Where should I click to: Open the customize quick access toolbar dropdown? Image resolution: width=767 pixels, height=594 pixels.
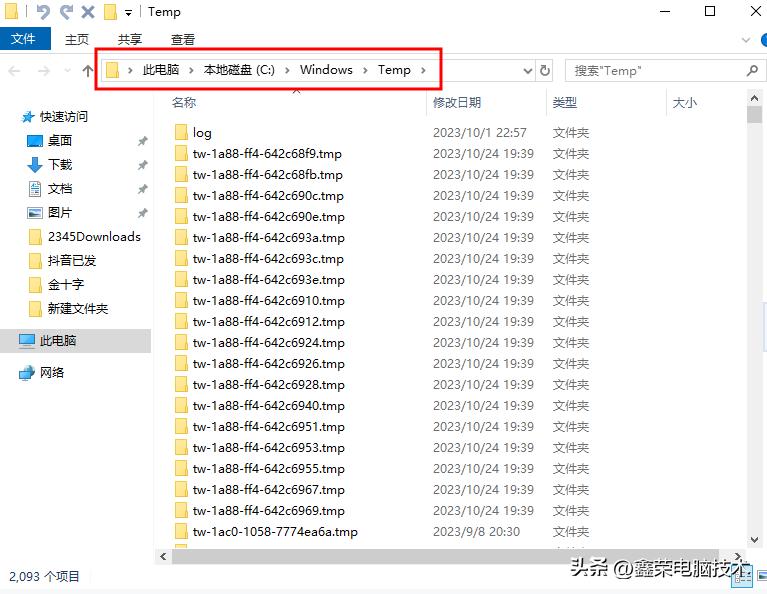pyautogui.click(x=129, y=13)
